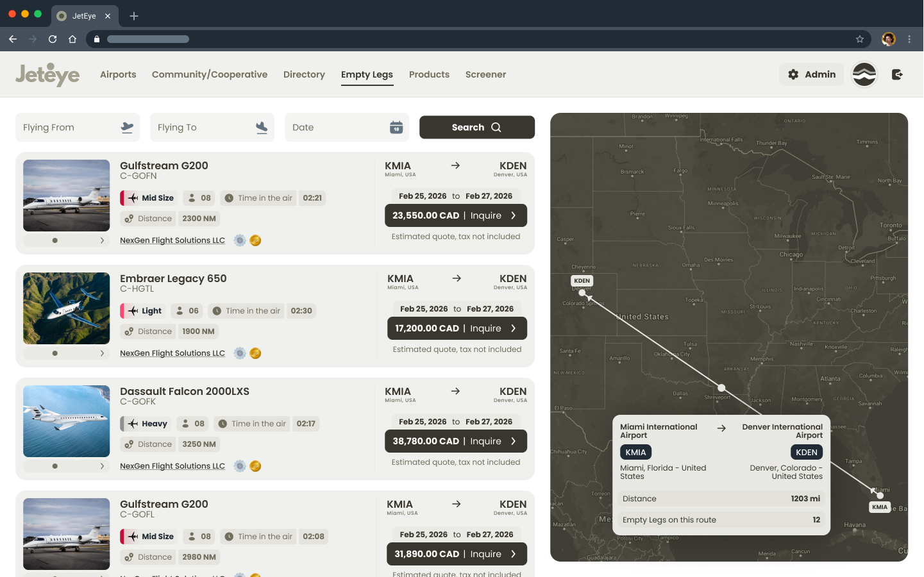Click silver badge on C-GOFN listing
Viewport: 924px width, 577px height.
240,240
